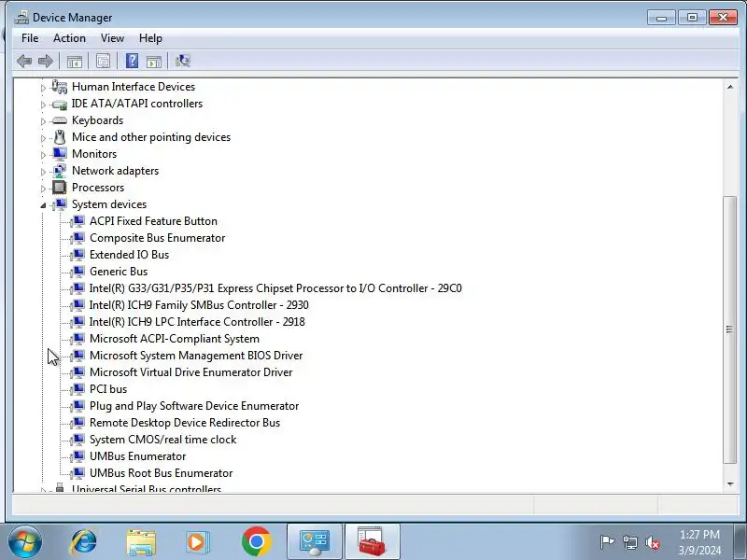The height and width of the screenshot is (560, 747).
Task: Click the IDE ATA/ATAPI controllers icon
Action: coord(60,104)
